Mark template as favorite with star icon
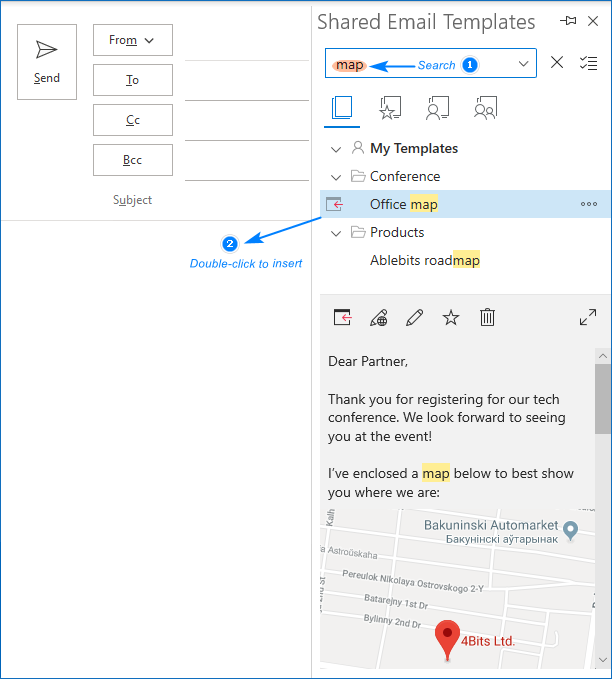 [x=451, y=318]
